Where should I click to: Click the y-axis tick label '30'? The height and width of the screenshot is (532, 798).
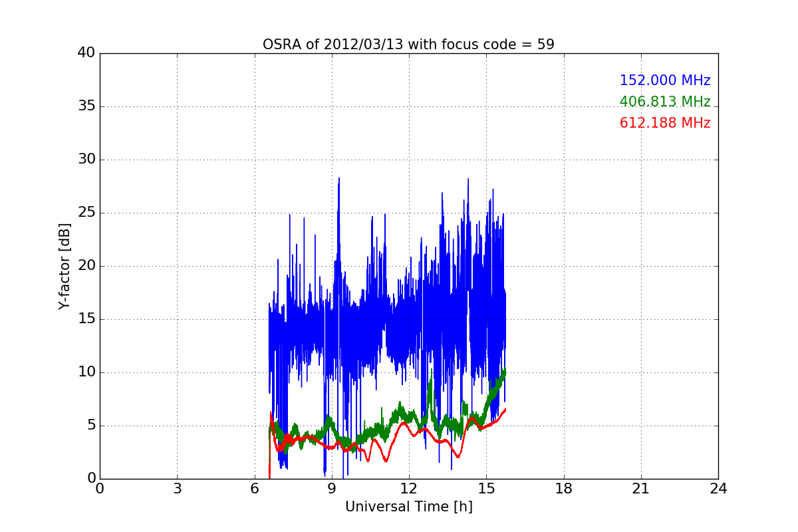86,160
